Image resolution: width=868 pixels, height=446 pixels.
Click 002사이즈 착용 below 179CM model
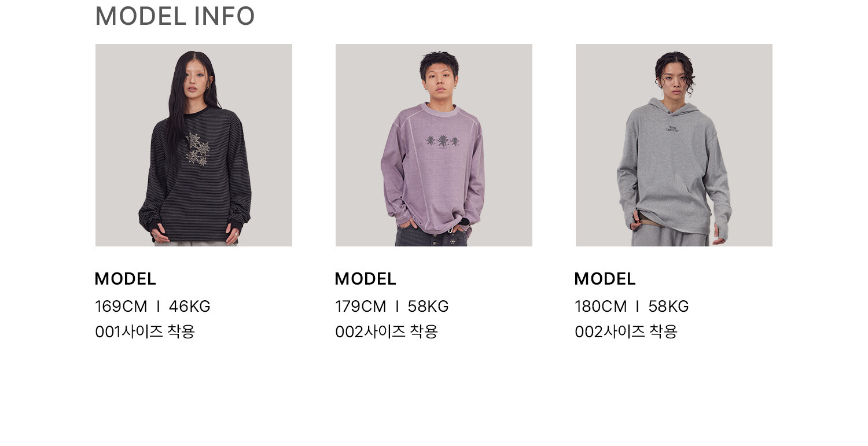pyautogui.click(x=387, y=332)
